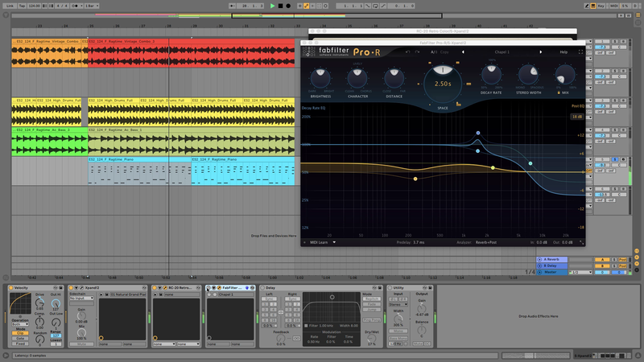Image resolution: width=644 pixels, height=362 pixels.
Task: Click Velocity device save preset icon
Action: point(61,288)
